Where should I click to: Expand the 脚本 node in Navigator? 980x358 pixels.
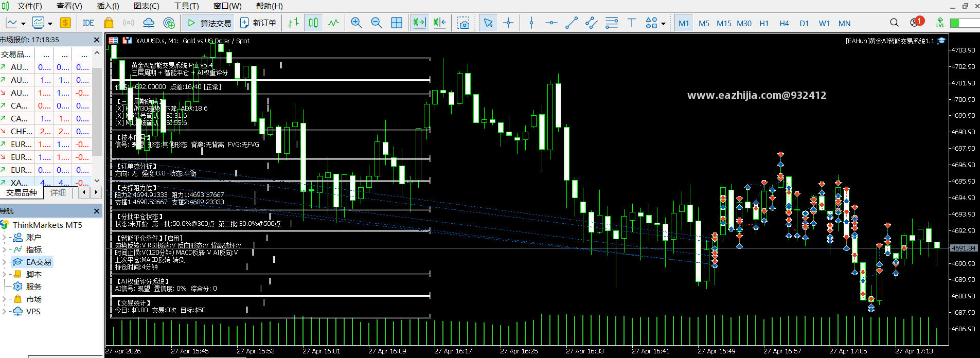(x=4, y=274)
